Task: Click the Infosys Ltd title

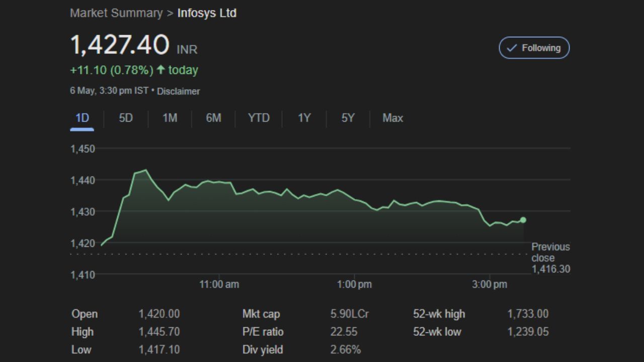Action: [207, 13]
